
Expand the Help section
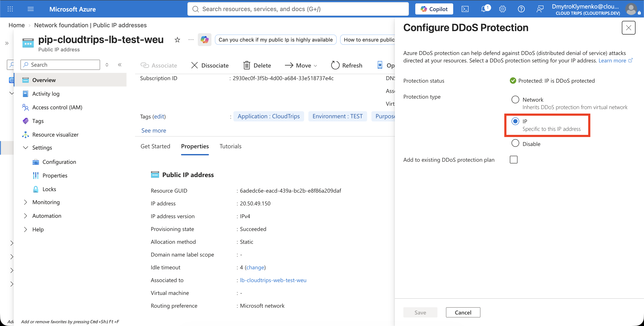point(26,229)
